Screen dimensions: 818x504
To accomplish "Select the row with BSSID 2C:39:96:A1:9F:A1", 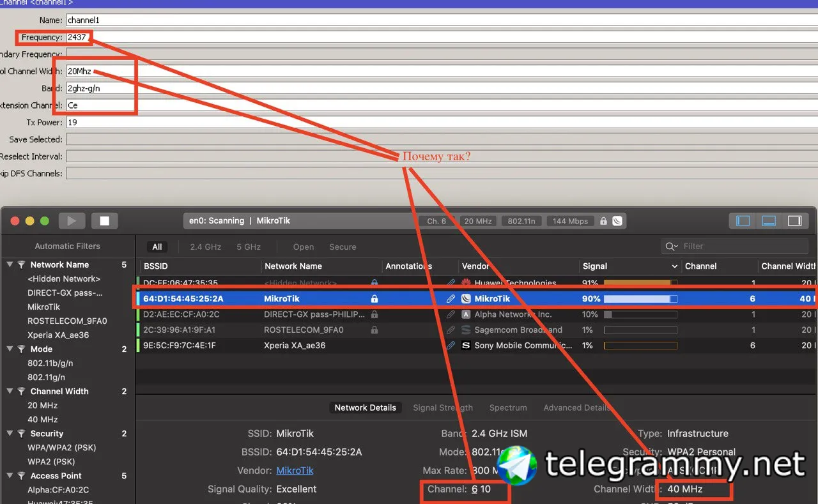I will (477, 330).
